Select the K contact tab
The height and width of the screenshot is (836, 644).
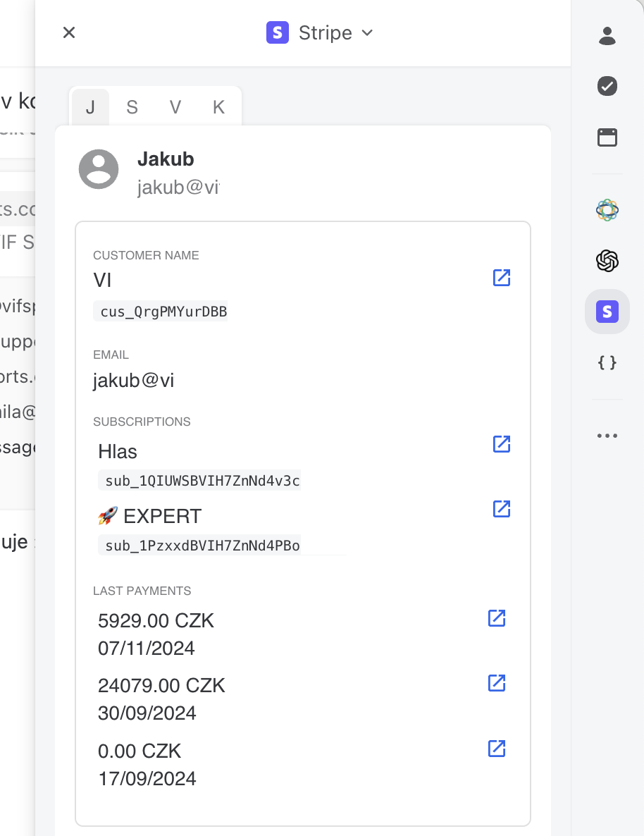coord(218,107)
